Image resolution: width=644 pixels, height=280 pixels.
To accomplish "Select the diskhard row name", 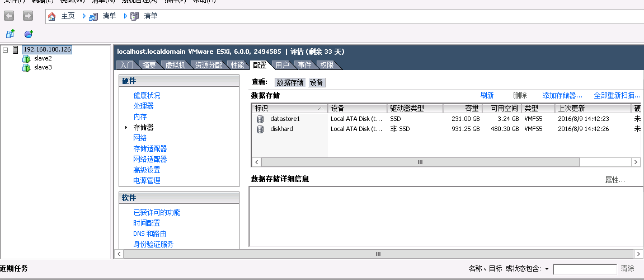I will coord(282,129).
